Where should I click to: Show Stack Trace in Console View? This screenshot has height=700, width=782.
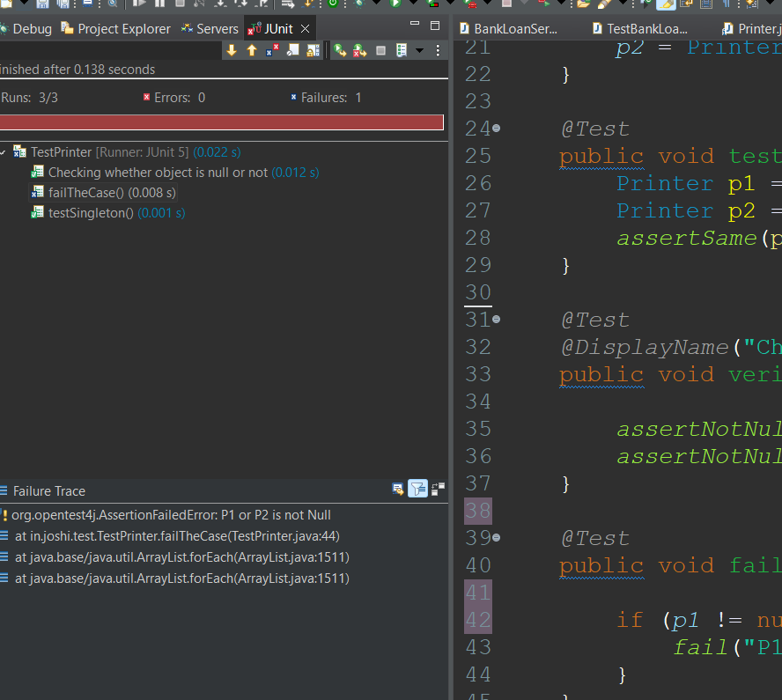click(x=397, y=489)
